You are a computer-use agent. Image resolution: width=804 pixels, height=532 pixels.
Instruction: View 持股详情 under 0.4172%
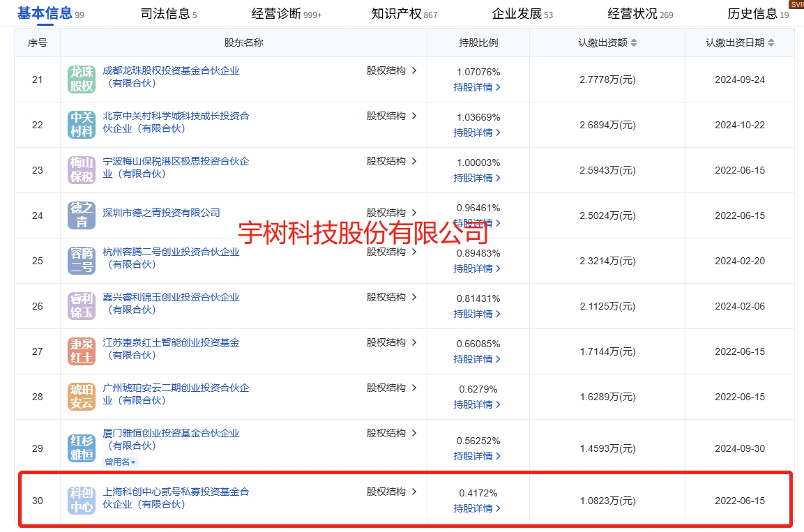(x=477, y=508)
